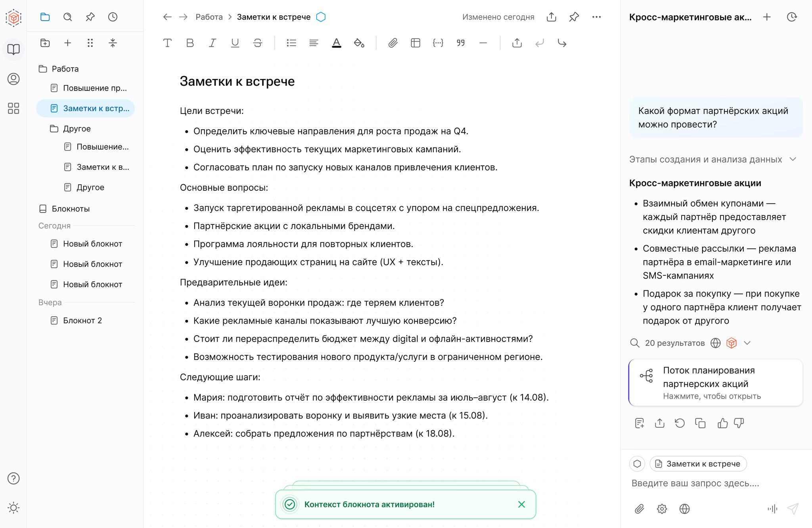Toggle web search globe in the chat input
Screen dimensions: 812x528
(x=684, y=509)
